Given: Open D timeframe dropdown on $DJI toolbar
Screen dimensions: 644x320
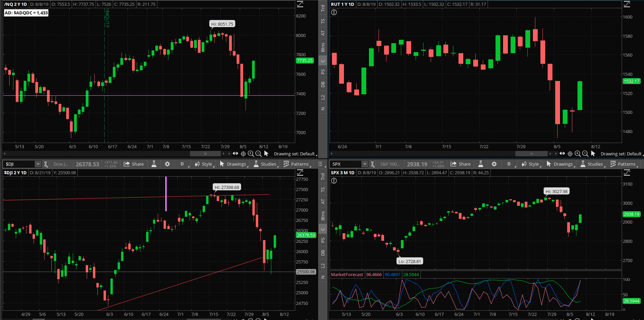Looking at the screenshot, I should pyautogui.click(x=184, y=164).
